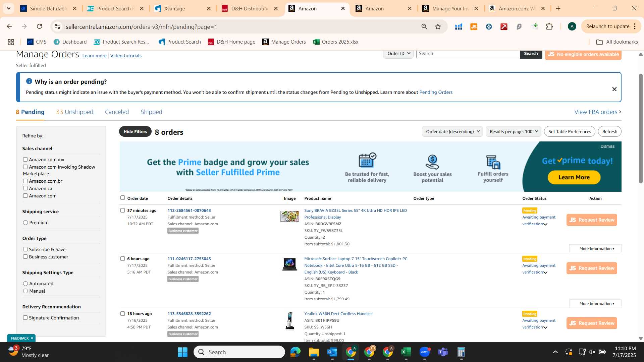Open Order date sort dropdown
Image resolution: width=644 pixels, height=362 pixels.
click(452, 131)
